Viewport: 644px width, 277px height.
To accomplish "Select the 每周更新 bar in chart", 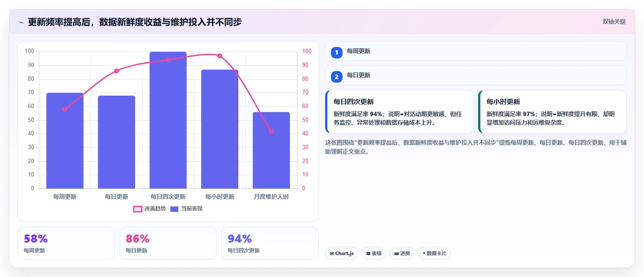I will point(65,141).
